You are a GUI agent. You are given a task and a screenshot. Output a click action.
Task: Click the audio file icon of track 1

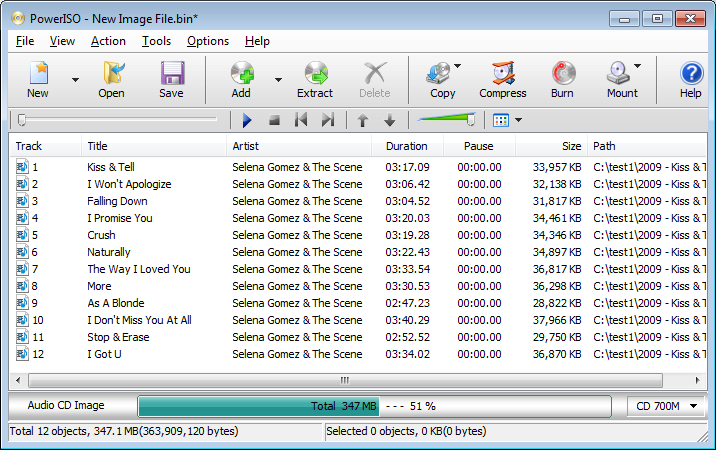click(x=22, y=167)
